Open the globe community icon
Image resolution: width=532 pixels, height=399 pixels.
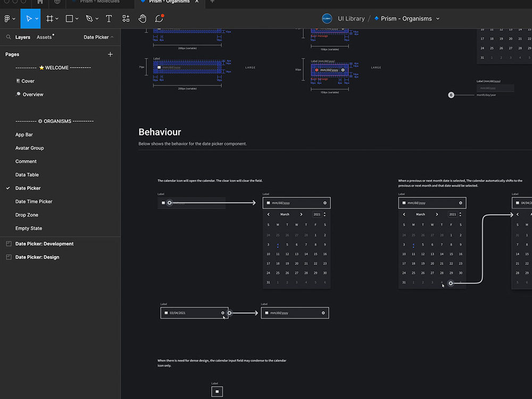(57, 2)
